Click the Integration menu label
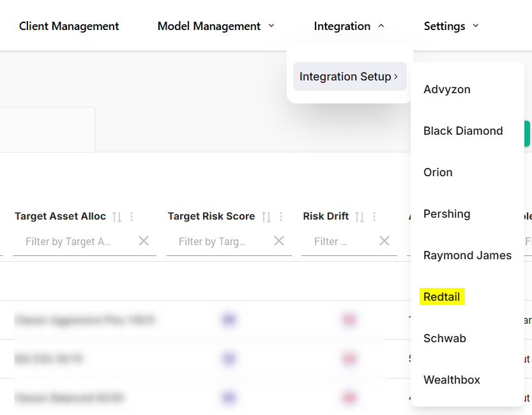 click(x=342, y=26)
